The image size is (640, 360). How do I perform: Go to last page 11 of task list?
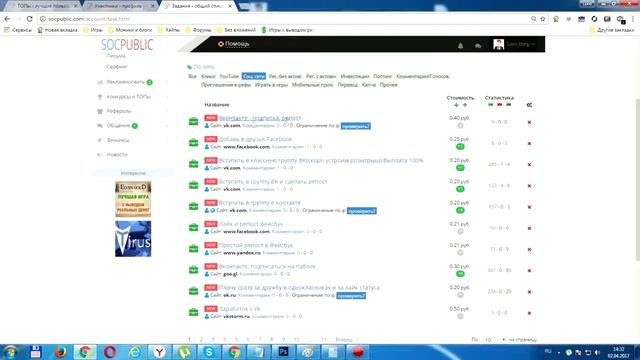tap(324, 340)
